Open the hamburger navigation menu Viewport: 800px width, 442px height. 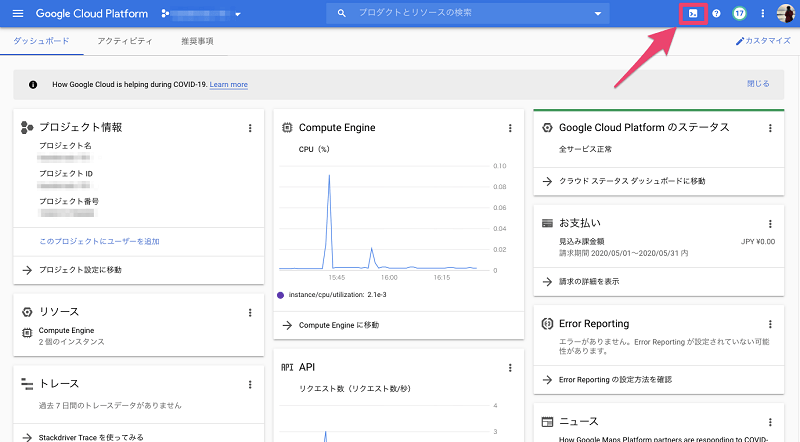pyautogui.click(x=18, y=14)
